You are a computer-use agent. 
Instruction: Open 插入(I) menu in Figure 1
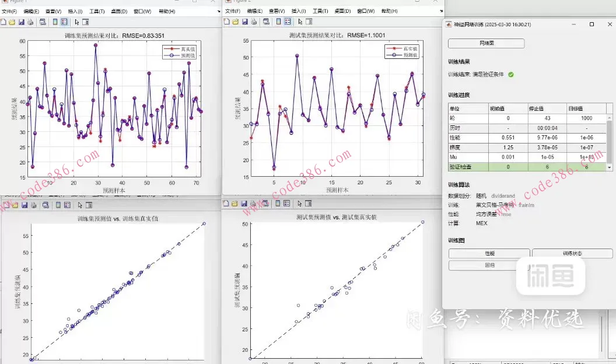coord(75,11)
